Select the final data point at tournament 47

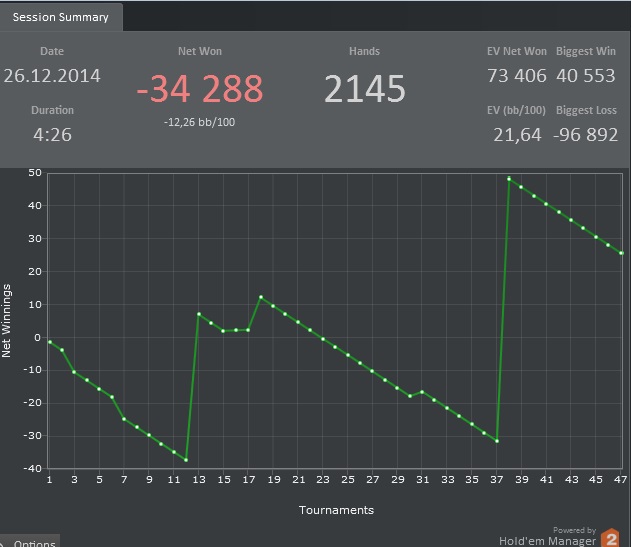[621, 253]
